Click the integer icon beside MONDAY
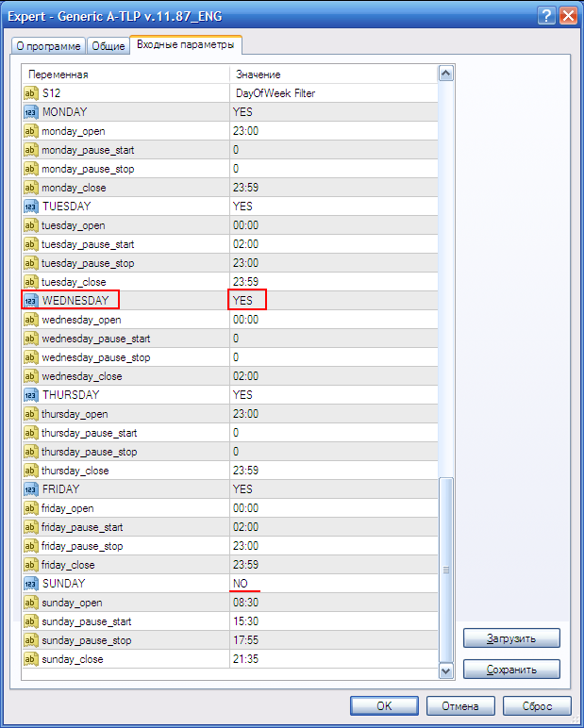This screenshot has width=584, height=728. point(31,112)
